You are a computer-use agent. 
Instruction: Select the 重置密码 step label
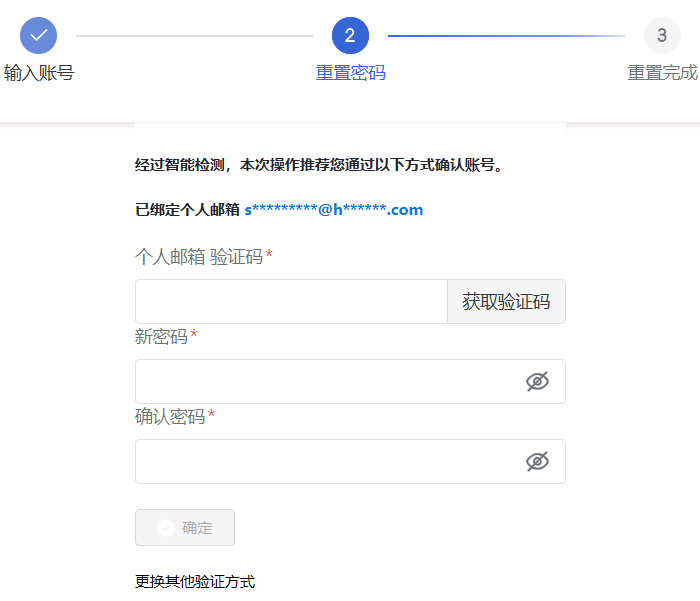point(350,73)
